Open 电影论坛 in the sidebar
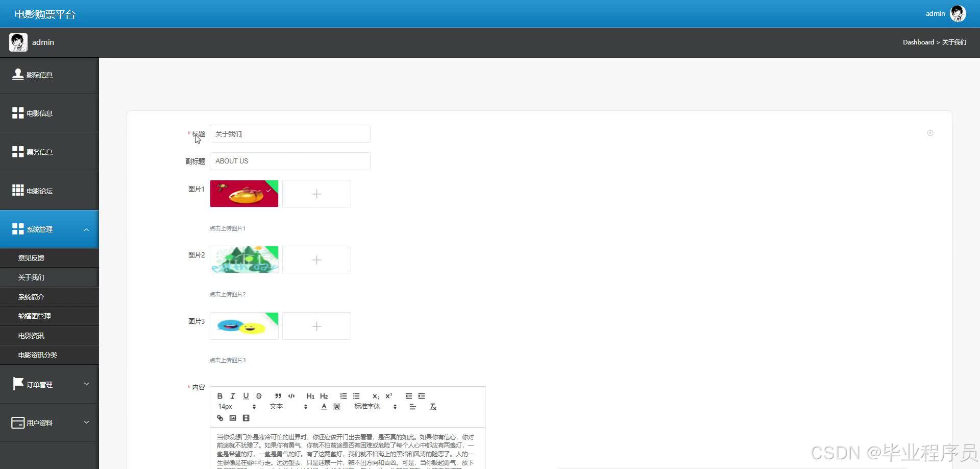980x469 pixels. point(49,191)
